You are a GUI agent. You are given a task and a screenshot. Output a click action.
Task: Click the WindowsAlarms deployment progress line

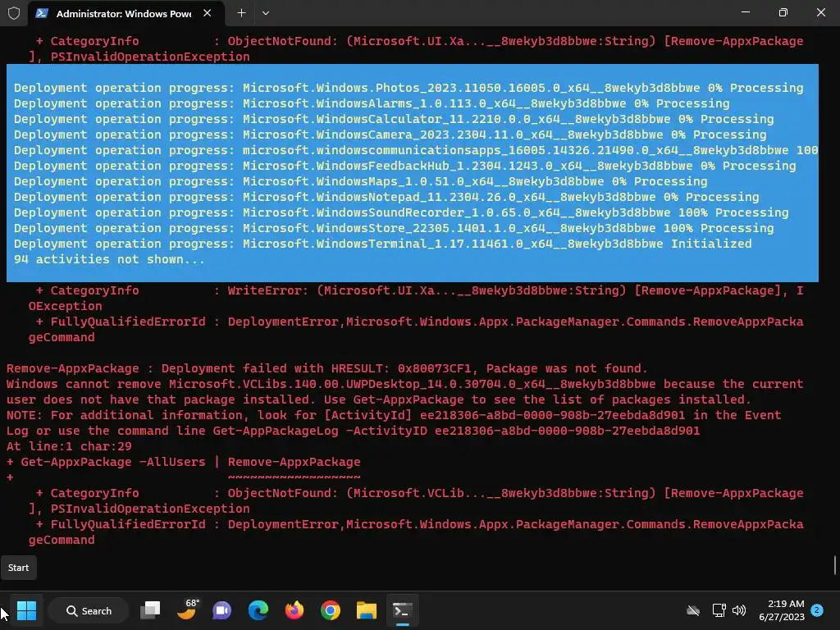tap(372, 103)
